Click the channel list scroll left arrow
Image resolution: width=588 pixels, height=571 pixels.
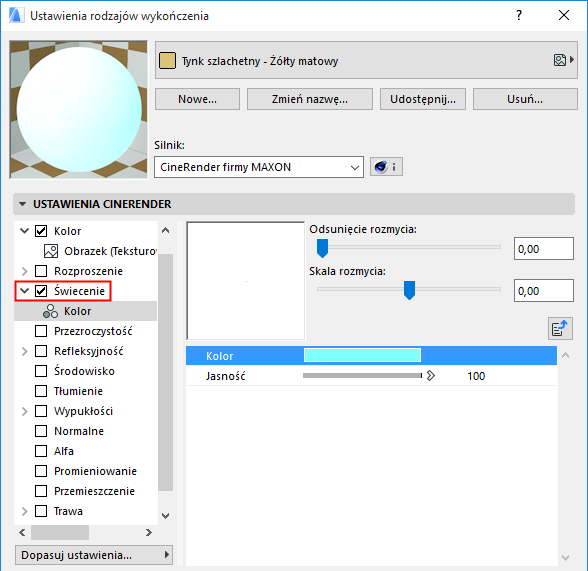22,532
